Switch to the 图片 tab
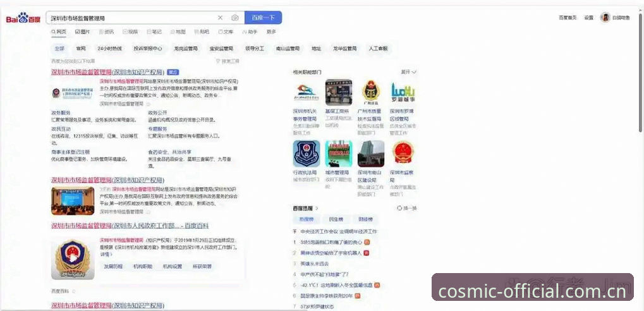 click(x=83, y=32)
